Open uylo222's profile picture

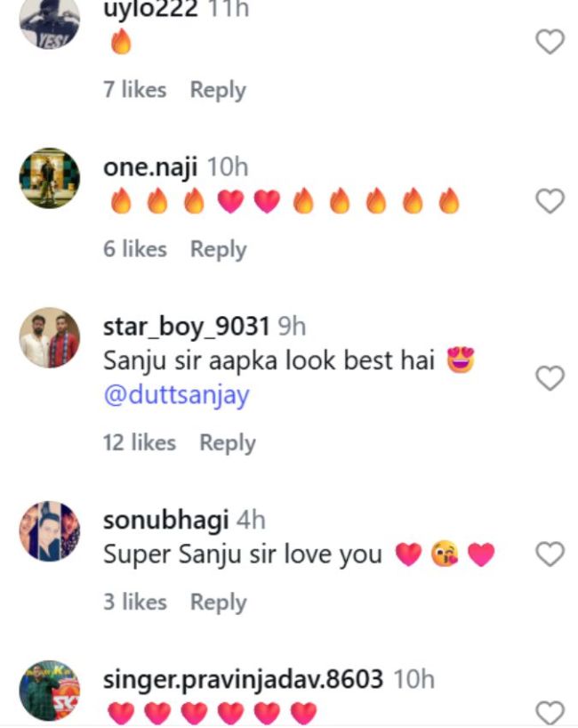coord(50,22)
